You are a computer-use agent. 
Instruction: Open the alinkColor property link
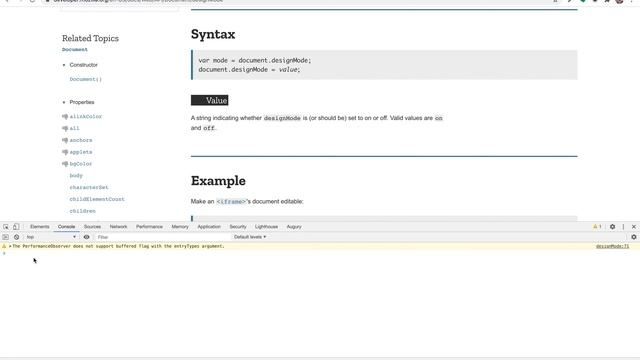coord(86,117)
